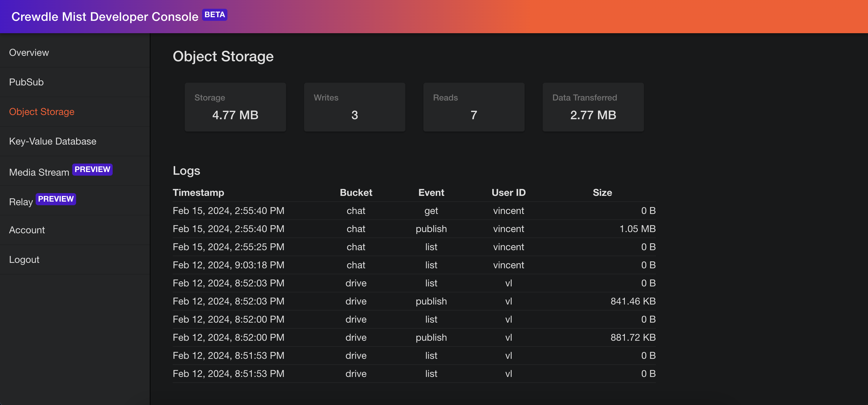Click 'chat' bucket in 2:55:25 PM row
The width and height of the screenshot is (868, 405).
pos(356,247)
